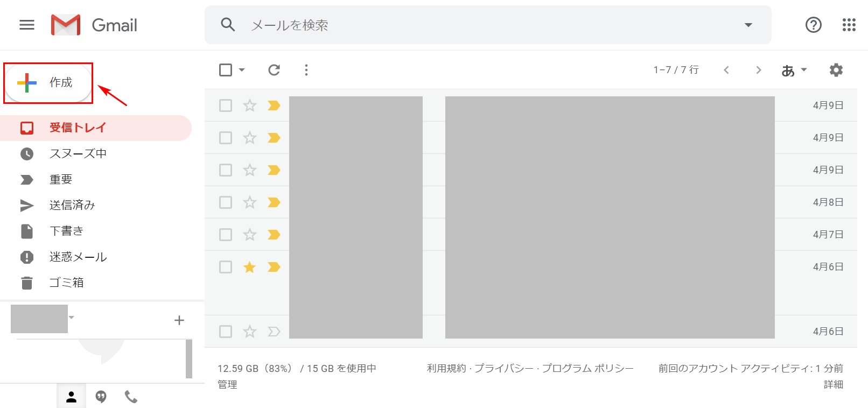Select the third 4月9日 email checkbox
Viewport: 868px width, 408px height.
coord(226,170)
